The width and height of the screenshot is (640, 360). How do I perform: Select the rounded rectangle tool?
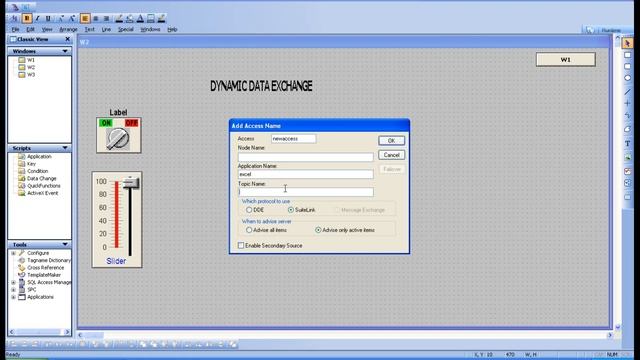[627, 66]
